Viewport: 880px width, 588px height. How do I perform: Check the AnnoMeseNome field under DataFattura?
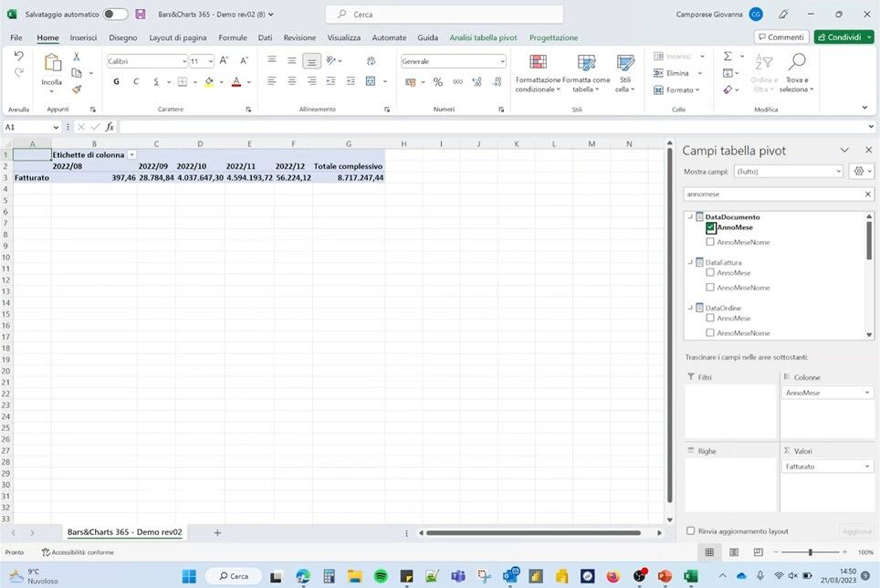pyautogui.click(x=709, y=287)
